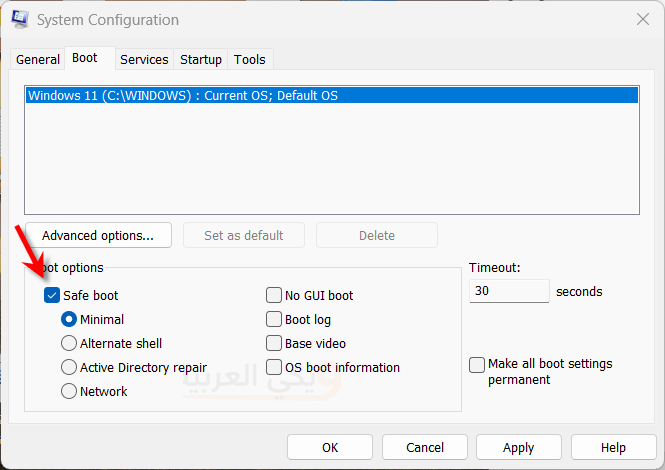Switch to the General tab
The width and height of the screenshot is (665, 470).
point(38,59)
